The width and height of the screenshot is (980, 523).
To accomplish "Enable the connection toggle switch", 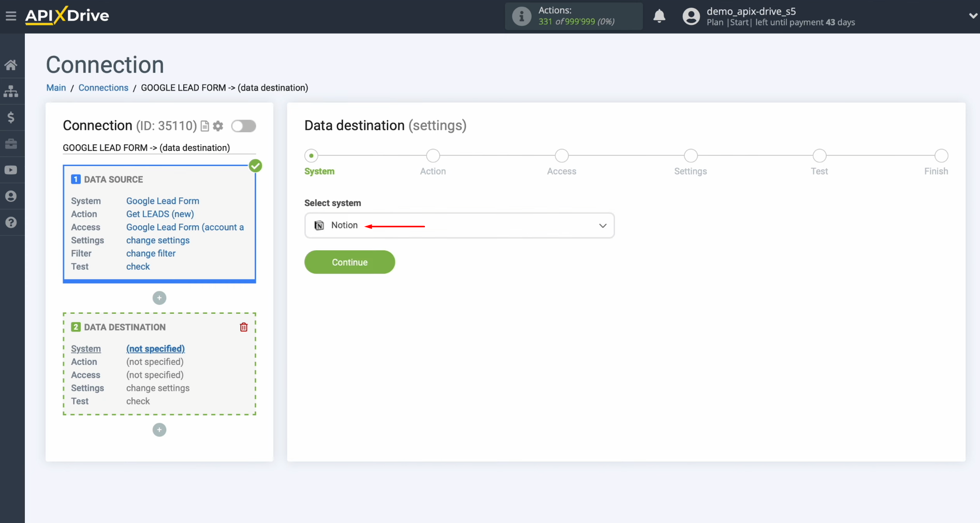I will (x=243, y=126).
